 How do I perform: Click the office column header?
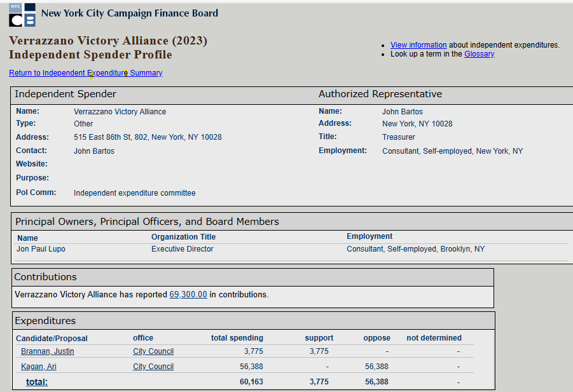click(x=143, y=338)
